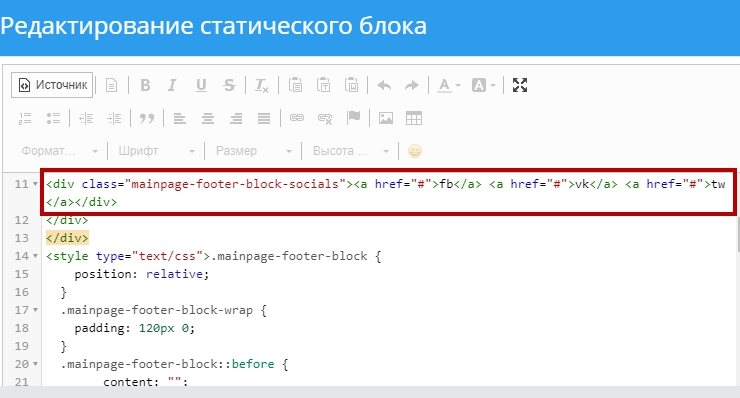Click the highlighted </div> on line 13
The image size is (740, 398).
(67, 238)
